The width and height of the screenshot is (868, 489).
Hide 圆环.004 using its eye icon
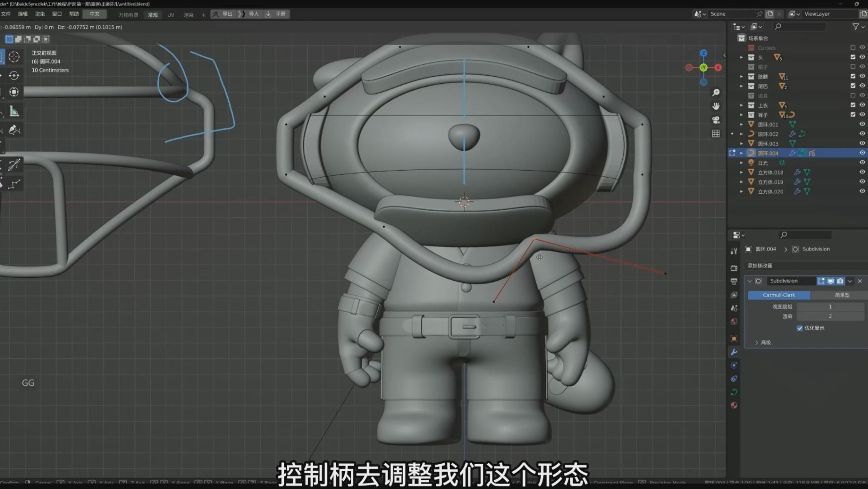coord(862,153)
